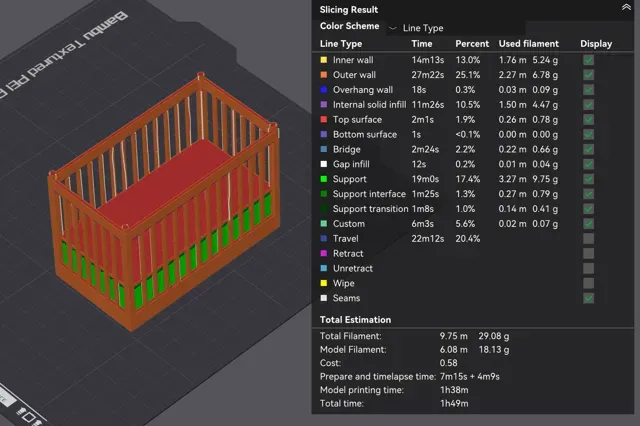This screenshot has width=640, height=426.
Task: Enable the Travel display checkbox
Action: [588, 239]
